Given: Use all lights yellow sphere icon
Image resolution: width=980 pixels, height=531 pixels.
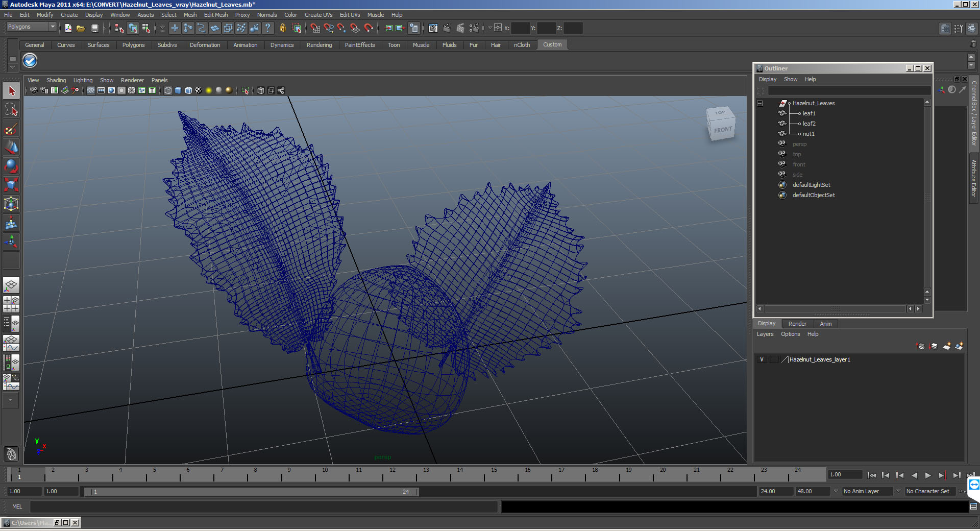Looking at the screenshot, I should [209, 90].
